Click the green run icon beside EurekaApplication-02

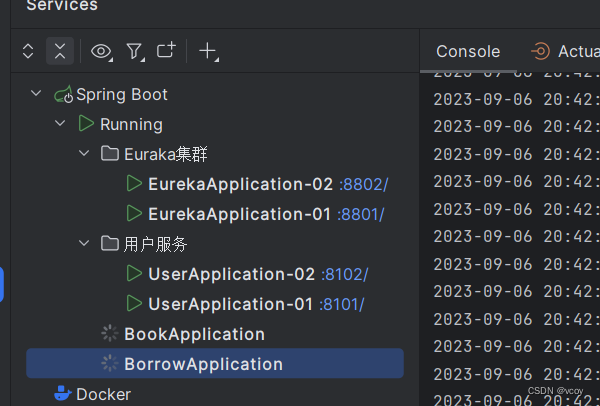(134, 184)
